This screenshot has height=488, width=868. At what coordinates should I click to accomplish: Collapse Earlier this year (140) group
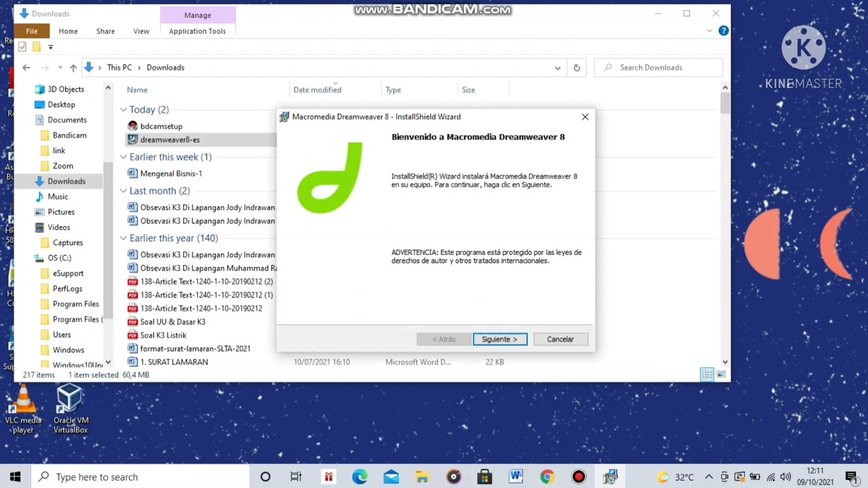click(123, 239)
